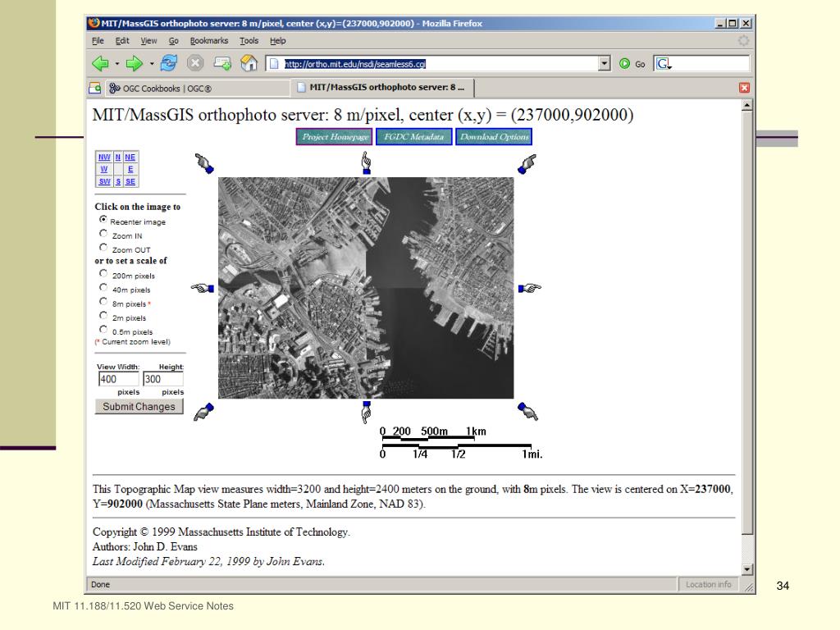
Task: Pan map southeast with pointing hand
Action: (x=527, y=412)
